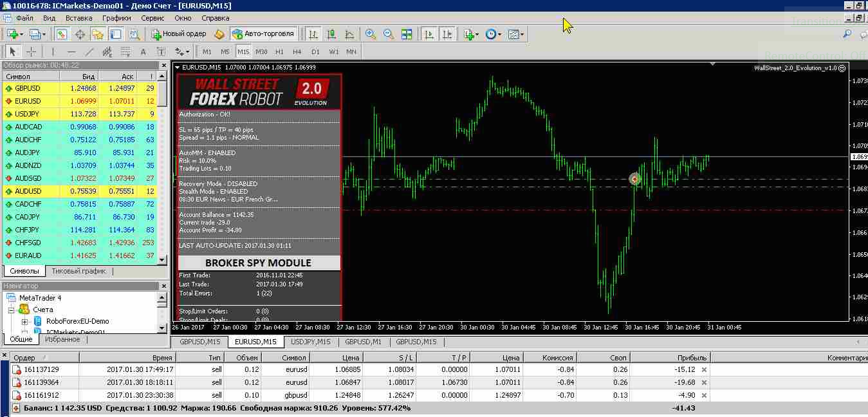Open the Strategy Tester magnifier icon
The height and width of the screenshot is (417, 868).
pos(134,34)
